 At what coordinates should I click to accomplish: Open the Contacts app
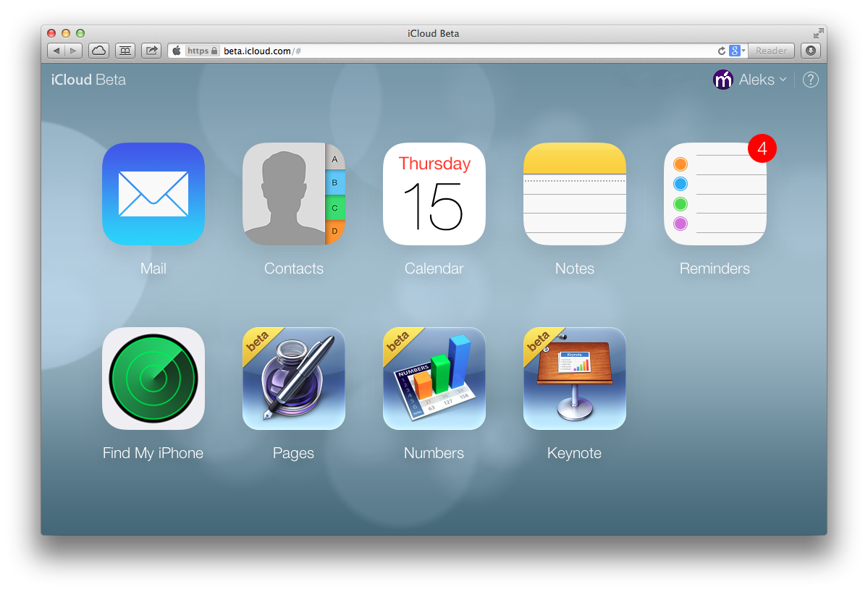point(293,194)
